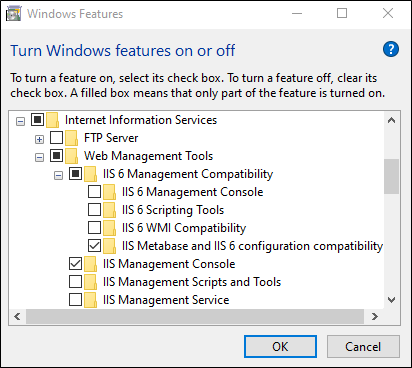Viewport: 412px width, 368px height.
Task: Click the Cancel button
Action: (363, 347)
